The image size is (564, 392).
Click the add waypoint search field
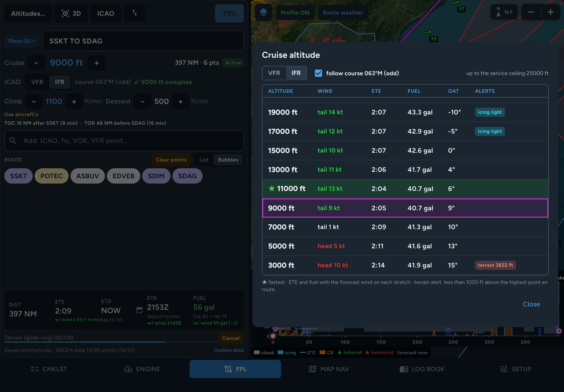point(124,141)
